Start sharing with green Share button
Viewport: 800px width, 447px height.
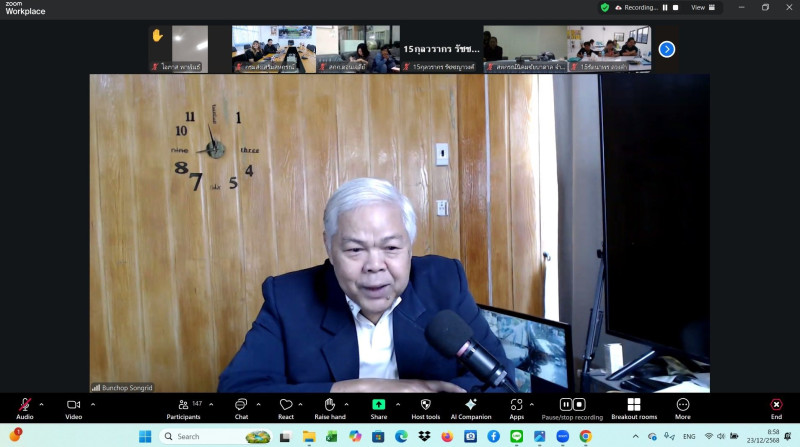point(379,406)
